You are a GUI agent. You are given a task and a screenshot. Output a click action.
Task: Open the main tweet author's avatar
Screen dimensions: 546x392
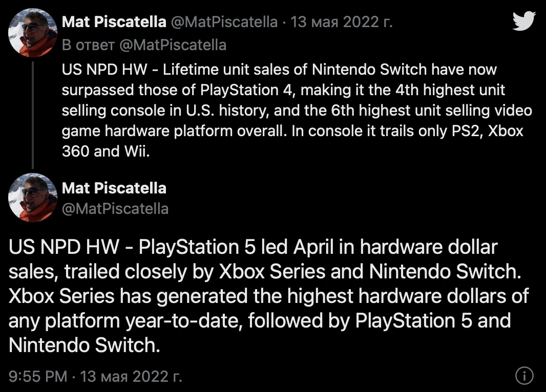pyautogui.click(x=33, y=198)
